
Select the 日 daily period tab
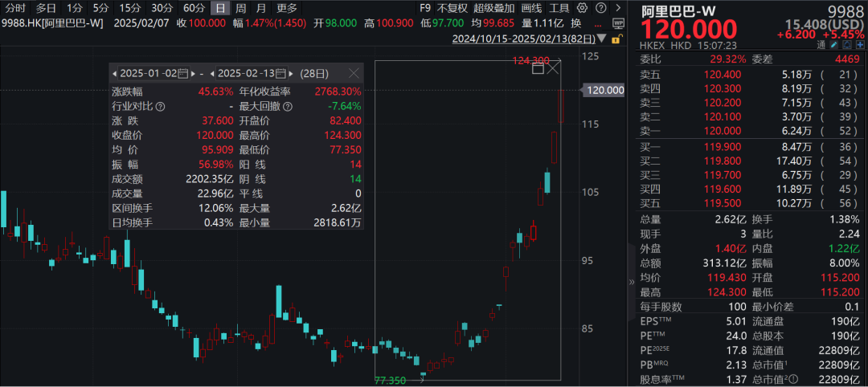coord(220,8)
